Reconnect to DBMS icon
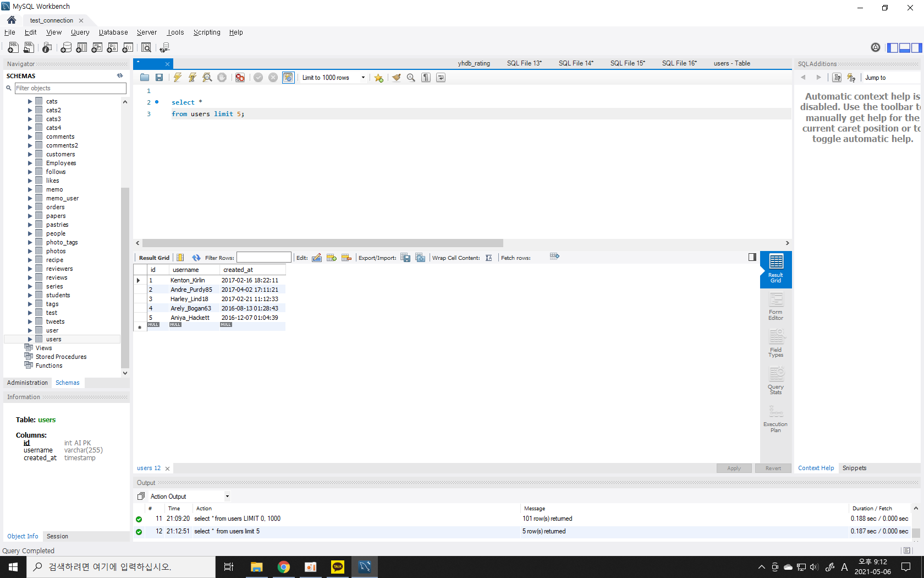Screen dimensions: 924x578 pyautogui.click(x=164, y=48)
